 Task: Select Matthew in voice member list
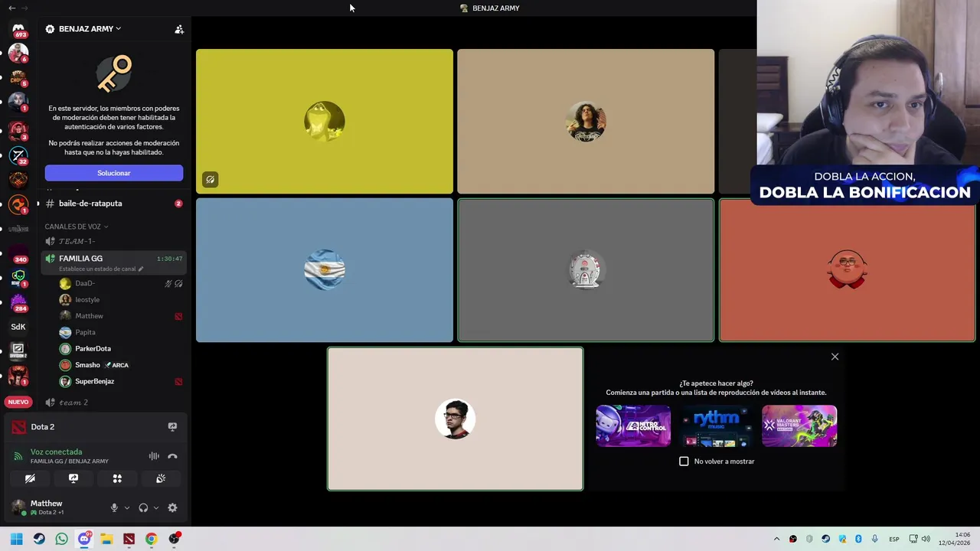[121, 316]
